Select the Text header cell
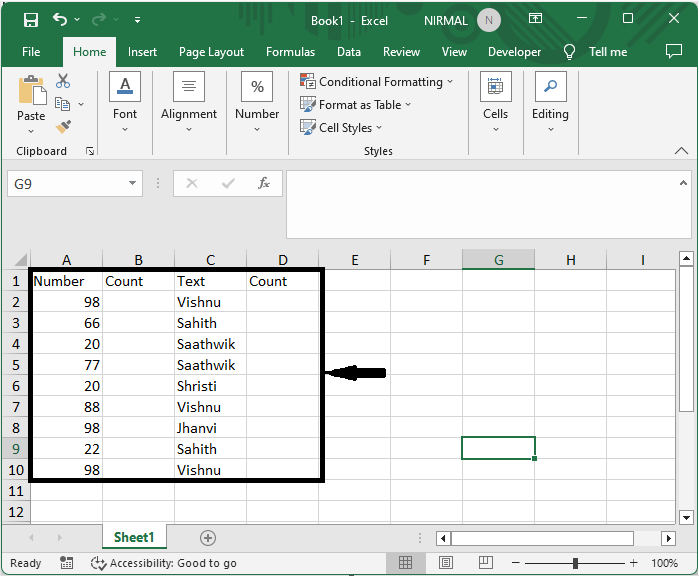 pyautogui.click(x=210, y=281)
